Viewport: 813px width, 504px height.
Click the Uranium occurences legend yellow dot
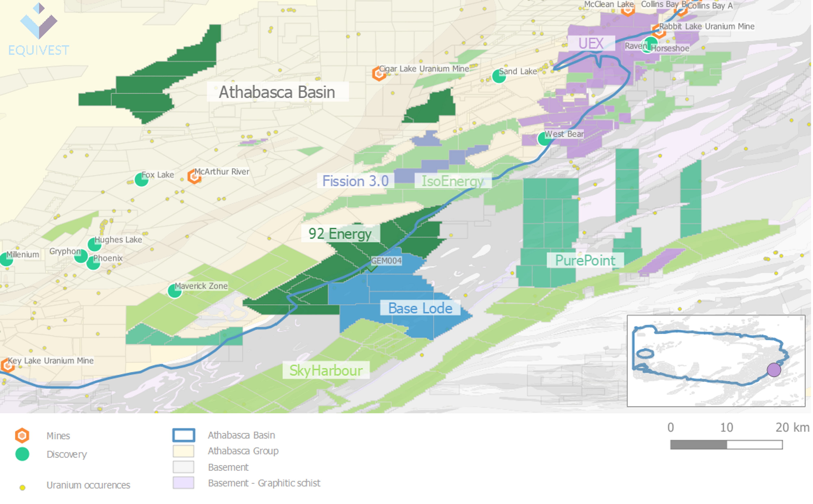[x=22, y=488]
